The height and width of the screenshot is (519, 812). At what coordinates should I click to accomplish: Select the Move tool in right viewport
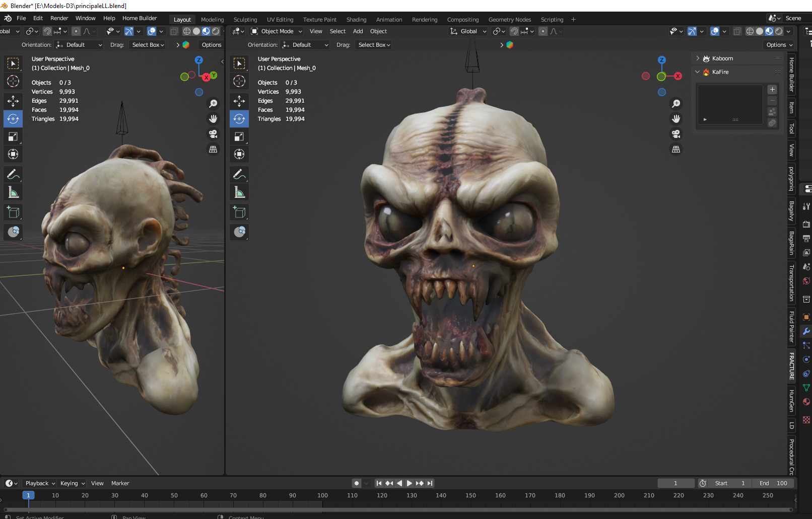click(239, 101)
